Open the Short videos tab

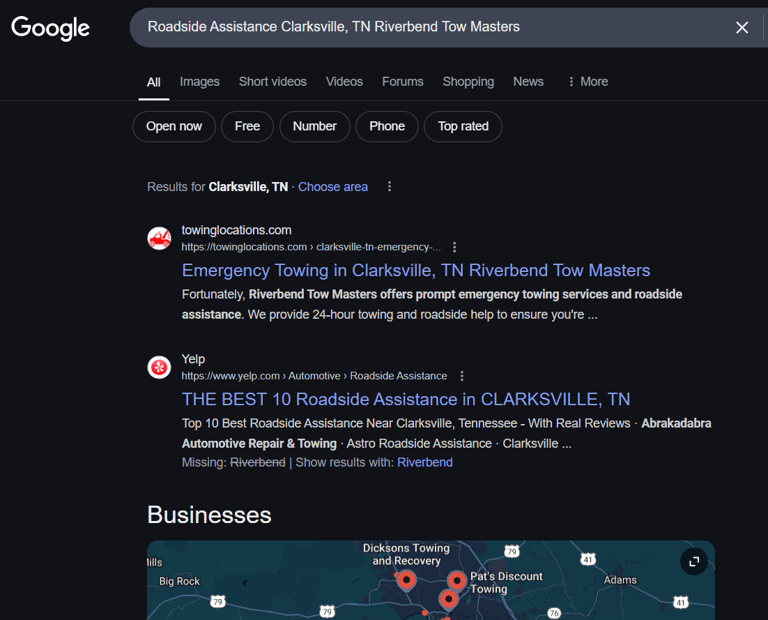[273, 81]
